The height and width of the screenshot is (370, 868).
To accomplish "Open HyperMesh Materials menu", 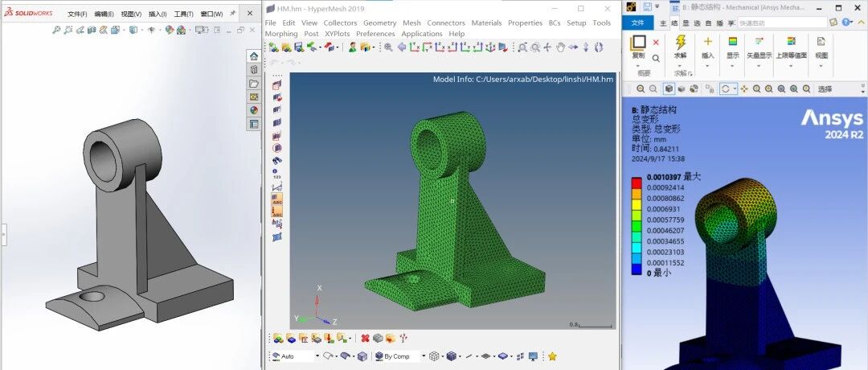I will pos(486,23).
